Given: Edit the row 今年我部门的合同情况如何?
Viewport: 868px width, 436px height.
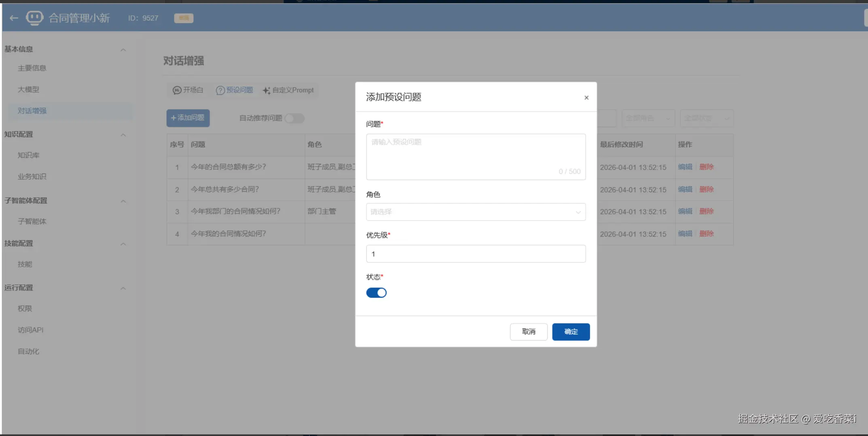Looking at the screenshot, I should tap(685, 211).
